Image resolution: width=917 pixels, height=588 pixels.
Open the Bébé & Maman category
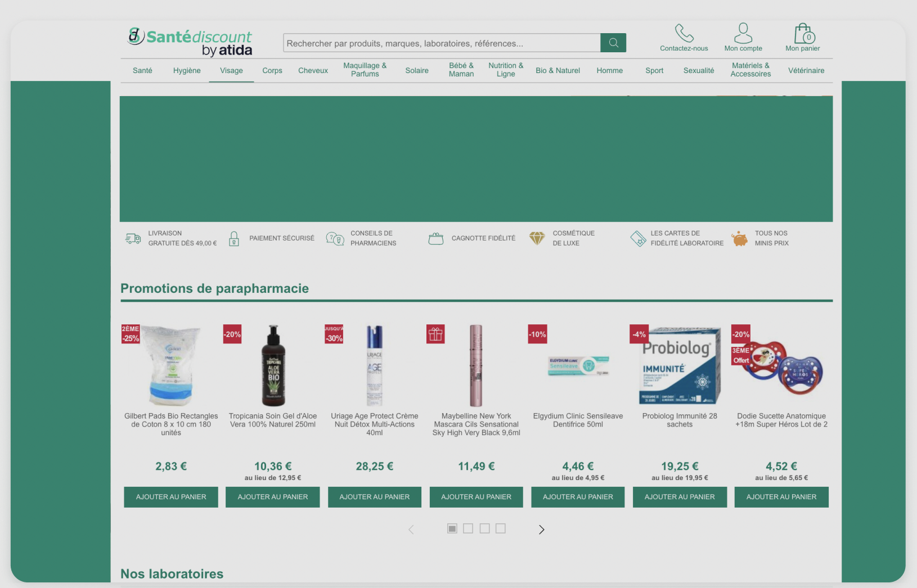point(461,70)
